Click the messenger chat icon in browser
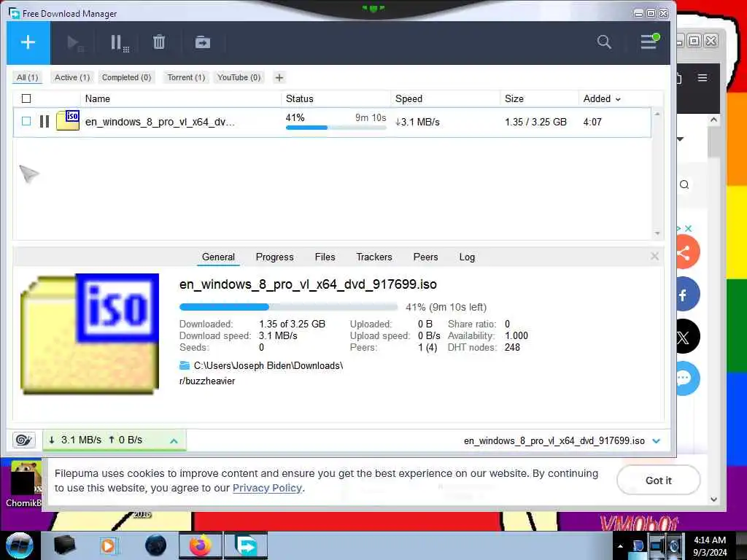 pos(686,378)
